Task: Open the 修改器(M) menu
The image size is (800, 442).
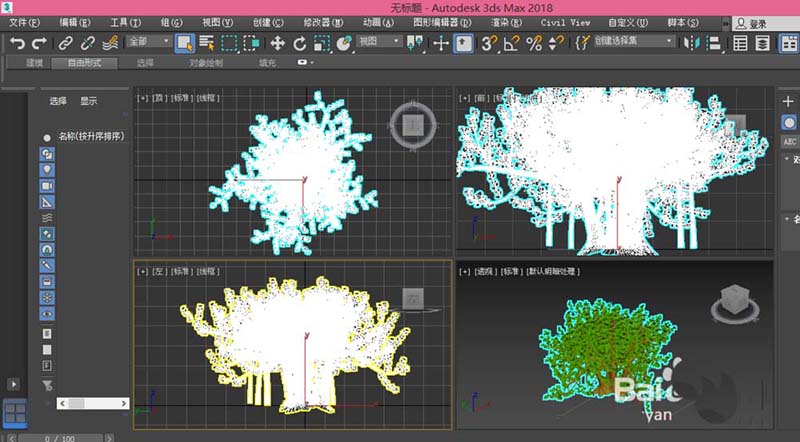Action: [323, 22]
